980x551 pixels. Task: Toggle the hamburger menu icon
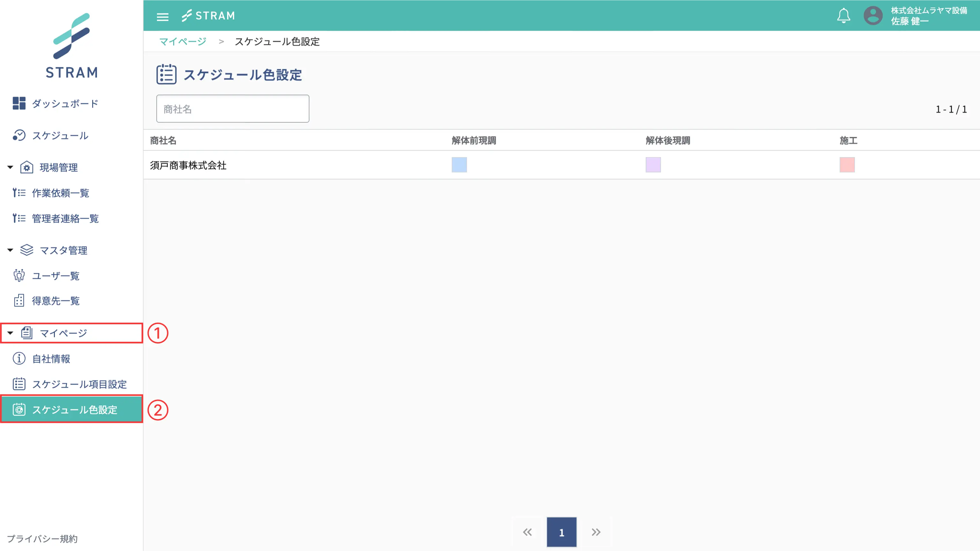click(162, 17)
